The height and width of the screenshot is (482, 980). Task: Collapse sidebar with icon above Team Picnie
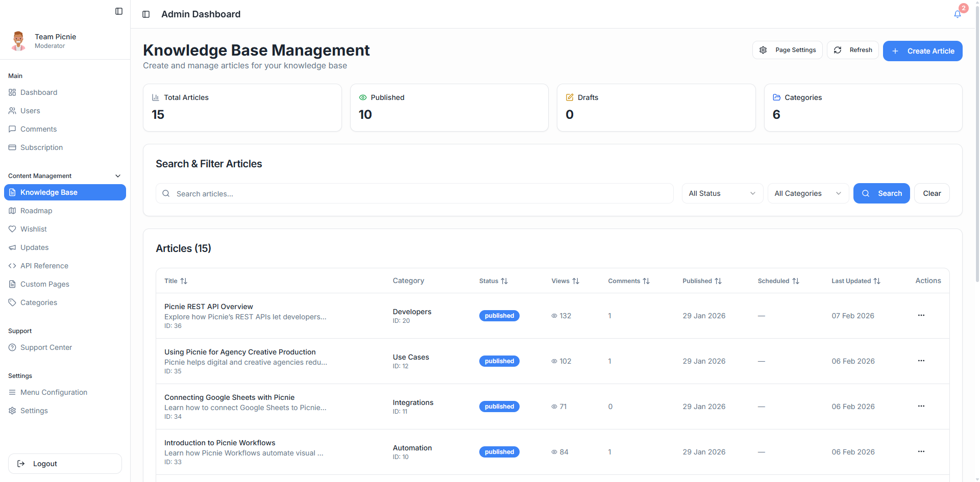119,11
